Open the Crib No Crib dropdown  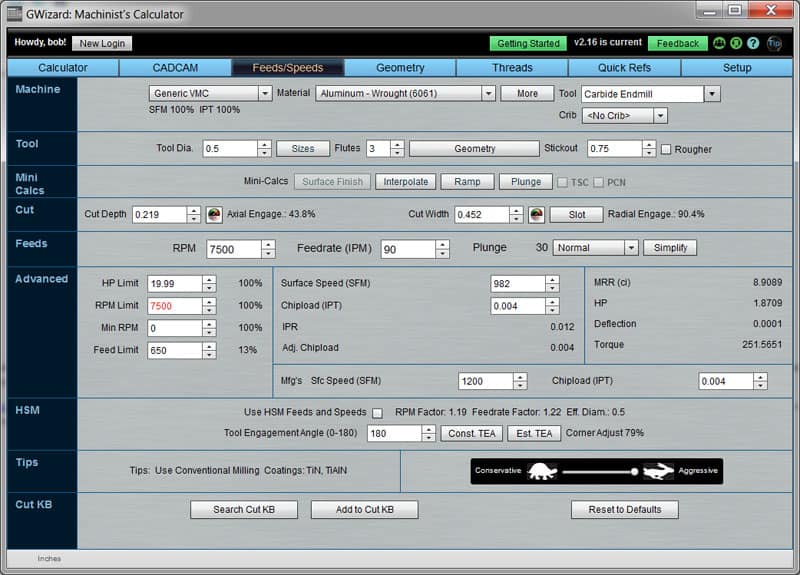[x=624, y=116]
